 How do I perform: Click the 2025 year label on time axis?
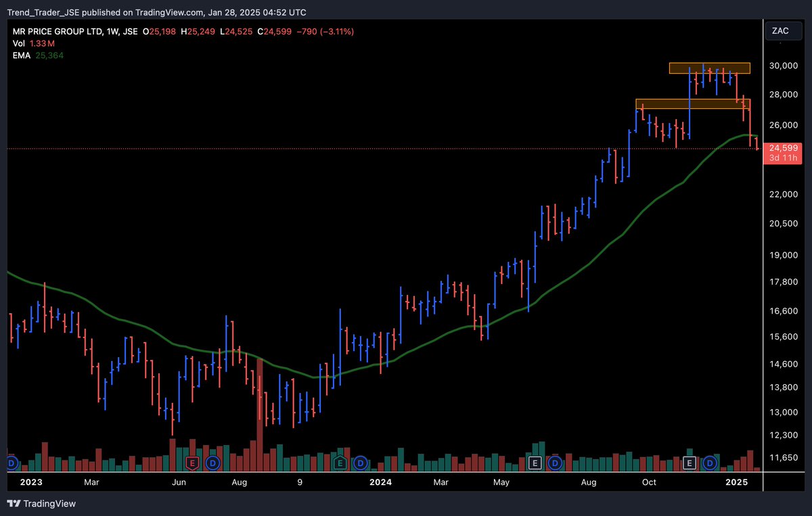pyautogui.click(x=736, y=482)
